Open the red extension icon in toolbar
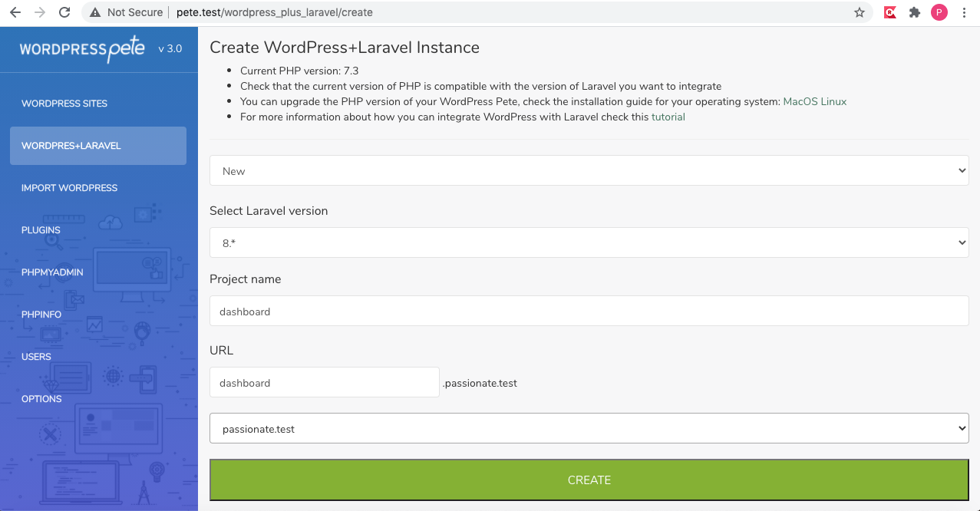 890,12
